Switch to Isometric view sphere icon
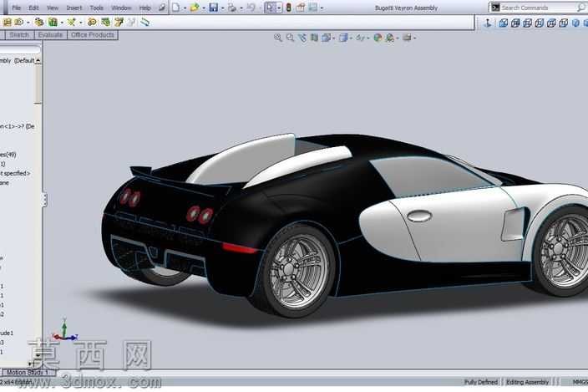588x392 pixels. 575,23
